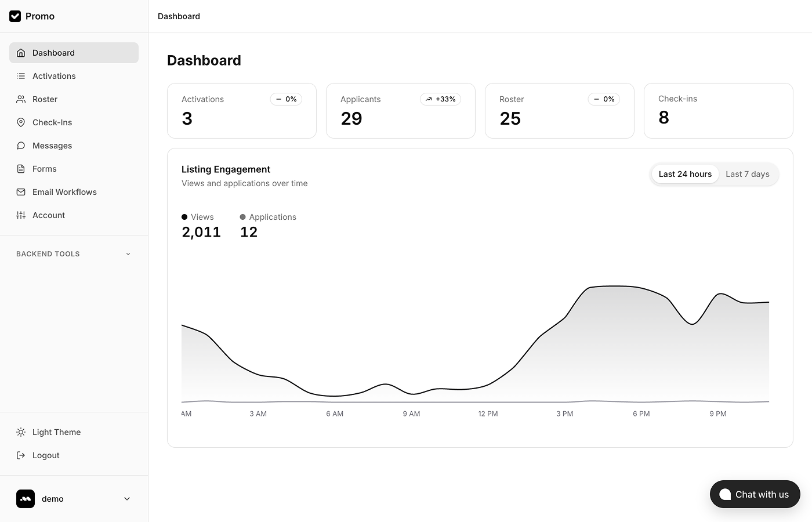Collapse the demo account chevron at bottom
The width and height of the screenshot is (812, 522).
point(126,499)
